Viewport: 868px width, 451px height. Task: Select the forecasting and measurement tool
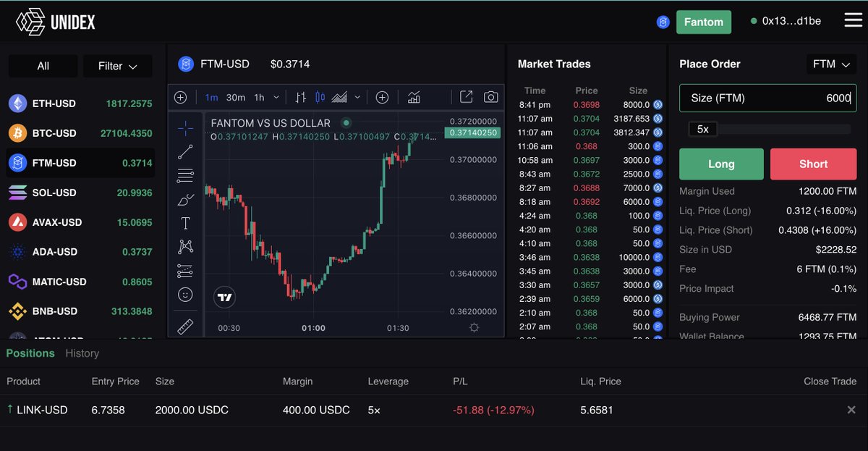[185, 271]
